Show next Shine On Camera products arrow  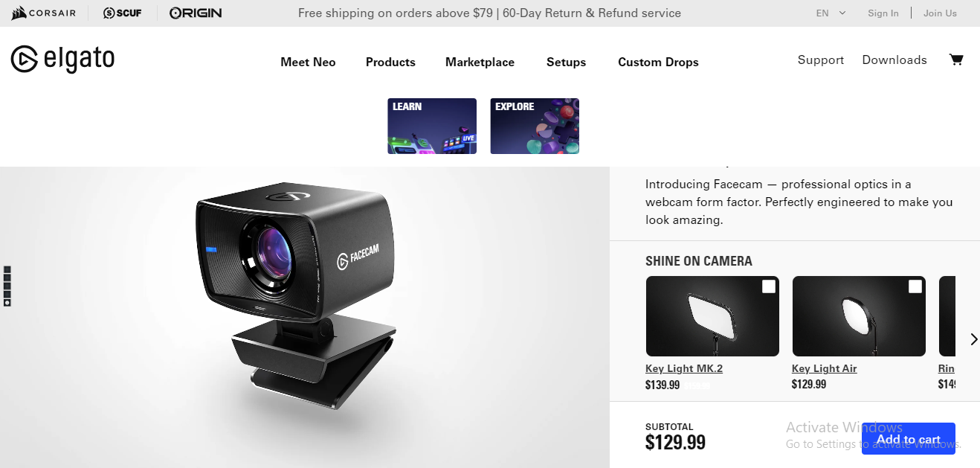974,339
